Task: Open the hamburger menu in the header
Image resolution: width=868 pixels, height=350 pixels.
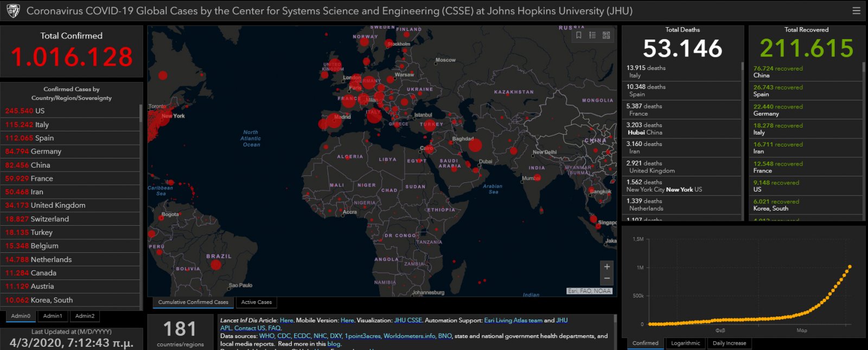Action: [x=856, y=11]
